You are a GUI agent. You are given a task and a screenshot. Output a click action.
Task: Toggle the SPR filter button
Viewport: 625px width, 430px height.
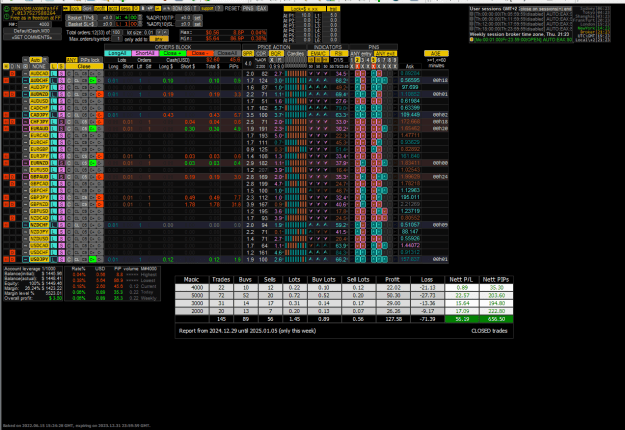click(248, 53)
